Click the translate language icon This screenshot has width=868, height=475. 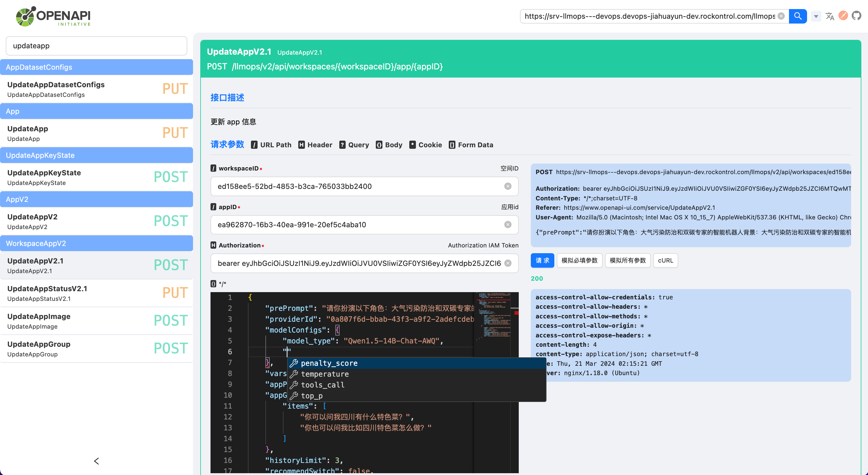830,16
